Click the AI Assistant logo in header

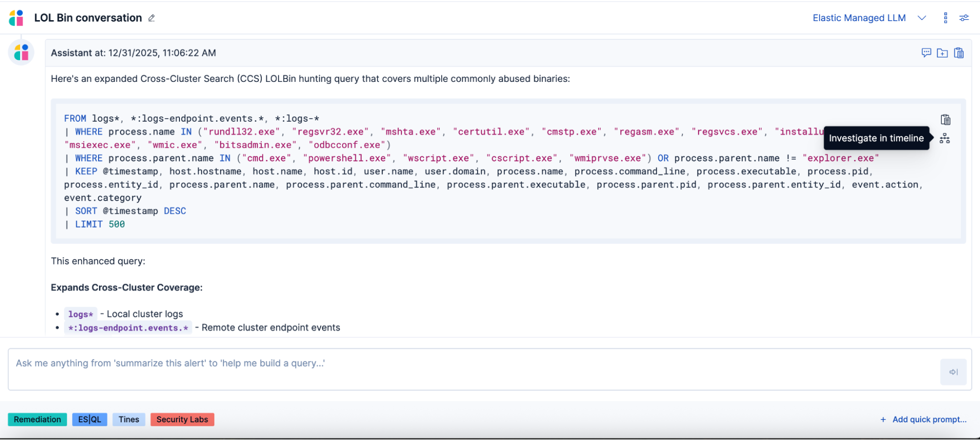pos(16,18)
